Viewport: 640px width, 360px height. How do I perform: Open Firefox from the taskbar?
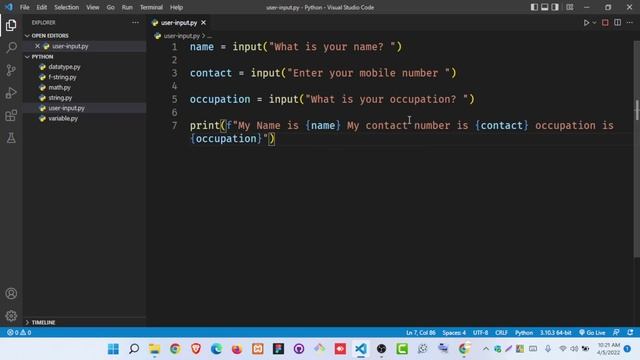click(237, 349)
